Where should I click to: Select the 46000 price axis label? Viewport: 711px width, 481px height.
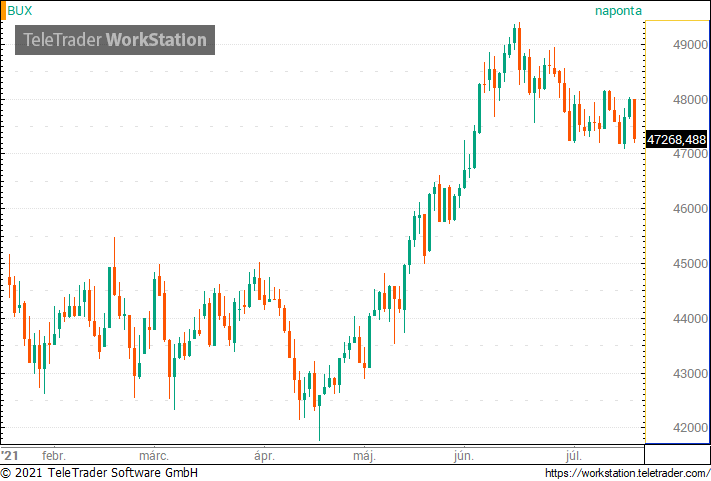pos(690,209)
